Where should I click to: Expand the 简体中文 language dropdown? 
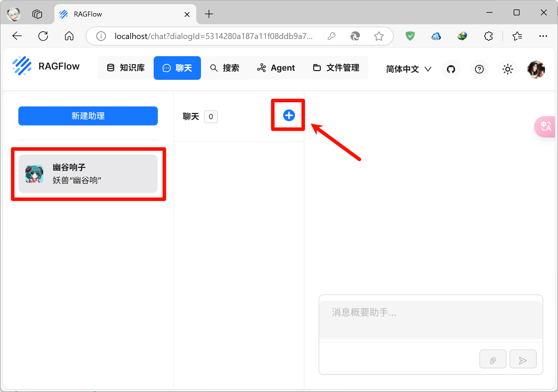point(408,69)
